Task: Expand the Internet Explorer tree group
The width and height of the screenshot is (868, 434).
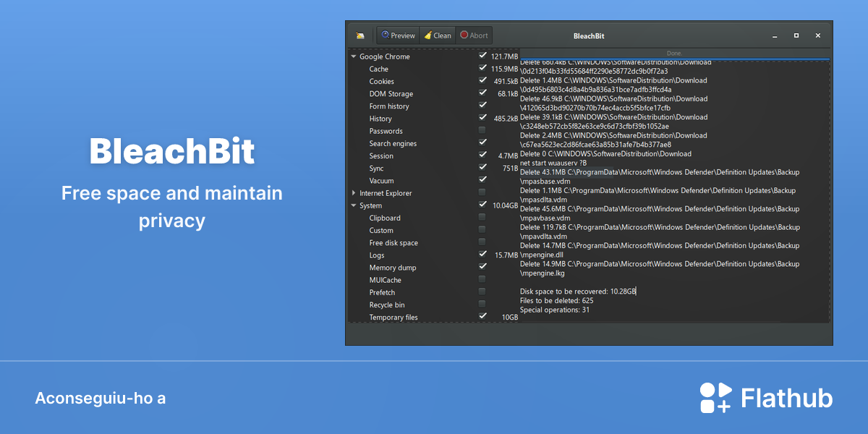Action: click(354, 193)
